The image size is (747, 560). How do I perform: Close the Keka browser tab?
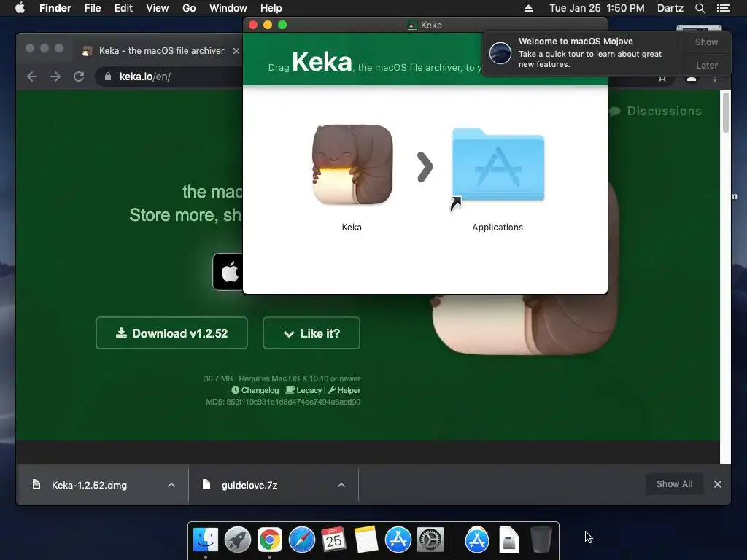coord(236,51)
